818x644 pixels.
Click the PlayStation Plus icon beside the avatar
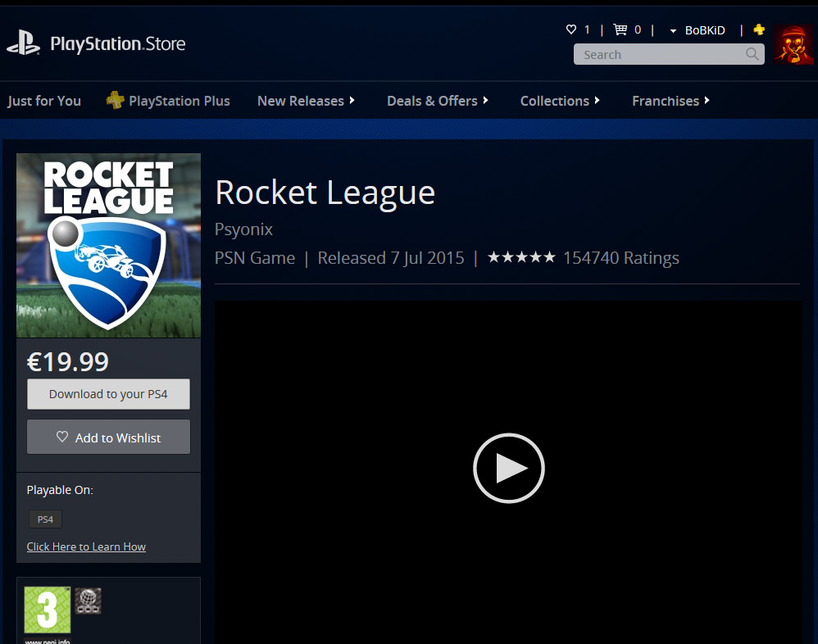[759, 29]
